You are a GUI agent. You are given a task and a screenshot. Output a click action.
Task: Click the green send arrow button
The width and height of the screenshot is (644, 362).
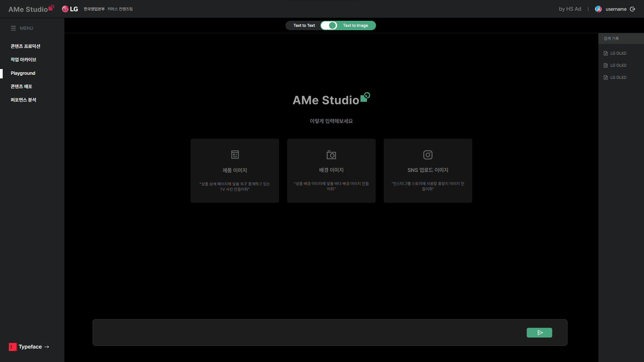(x=539, y=333)
